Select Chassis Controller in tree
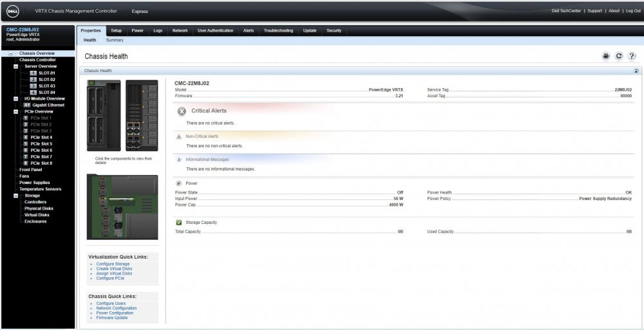This screenshot has width=644, height=330. tap(37, 60)
